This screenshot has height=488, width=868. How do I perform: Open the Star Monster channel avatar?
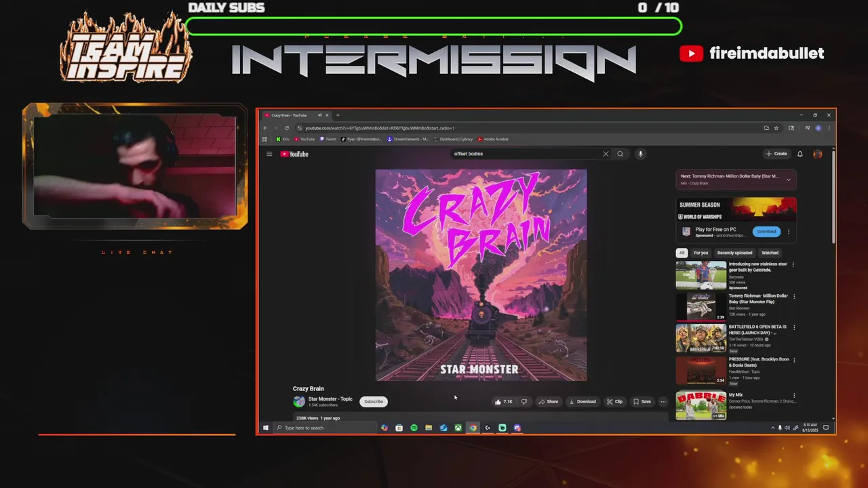pyautogui.click(x=299, y=401)
